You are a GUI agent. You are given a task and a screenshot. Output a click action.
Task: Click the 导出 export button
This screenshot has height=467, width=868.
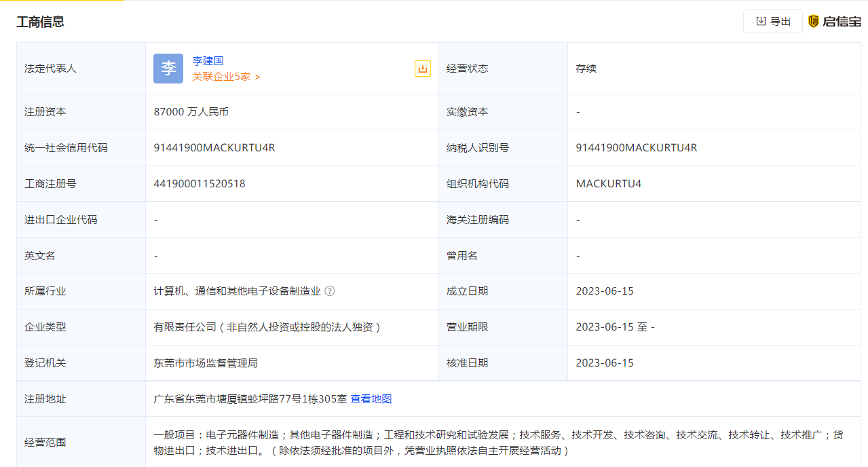pos(772,21)
